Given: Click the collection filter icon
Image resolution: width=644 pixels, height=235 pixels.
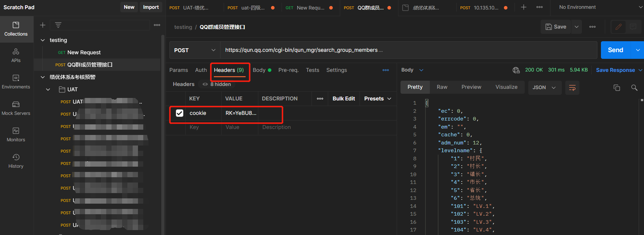Looking at the screenshot, I should pyautogui.click(x=58, y=25).
